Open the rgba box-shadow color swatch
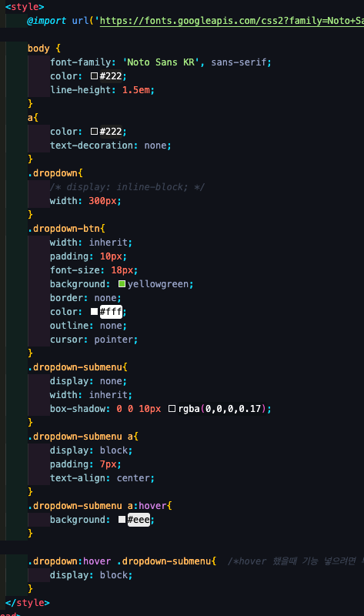The image size is (364, 616). 172,409
